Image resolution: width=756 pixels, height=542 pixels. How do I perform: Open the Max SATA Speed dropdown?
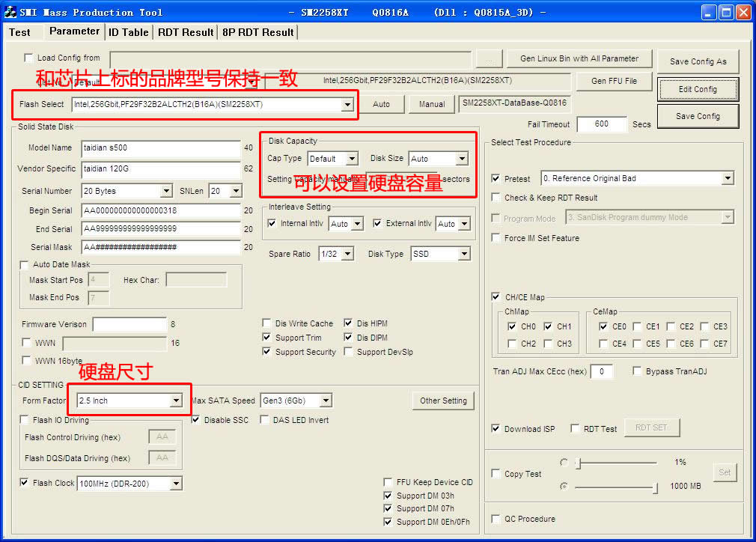[326, 401]
